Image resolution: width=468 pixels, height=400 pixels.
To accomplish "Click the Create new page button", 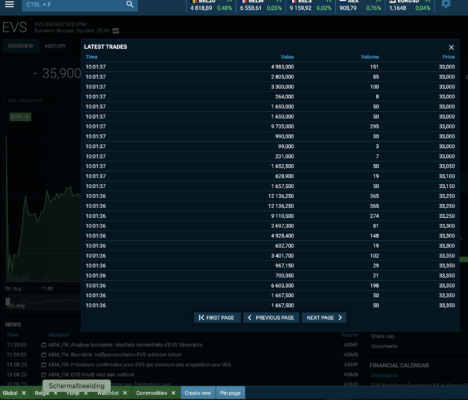I will point(198,393).
